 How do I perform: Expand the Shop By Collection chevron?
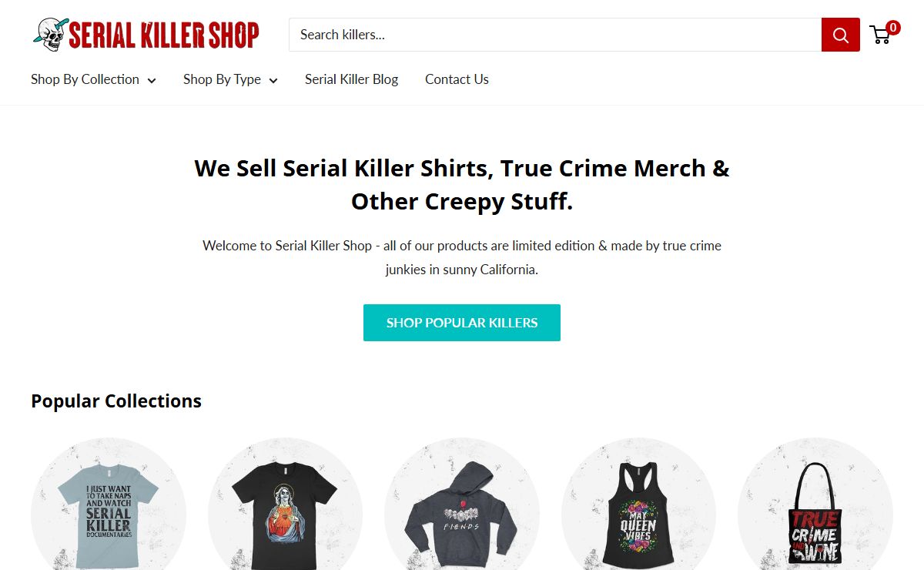tap(152, 80)
